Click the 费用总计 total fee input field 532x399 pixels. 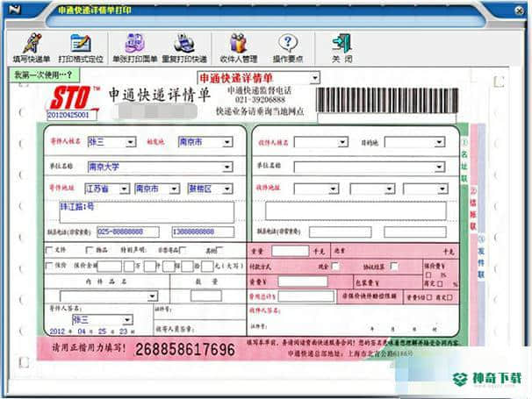(306, 296)
